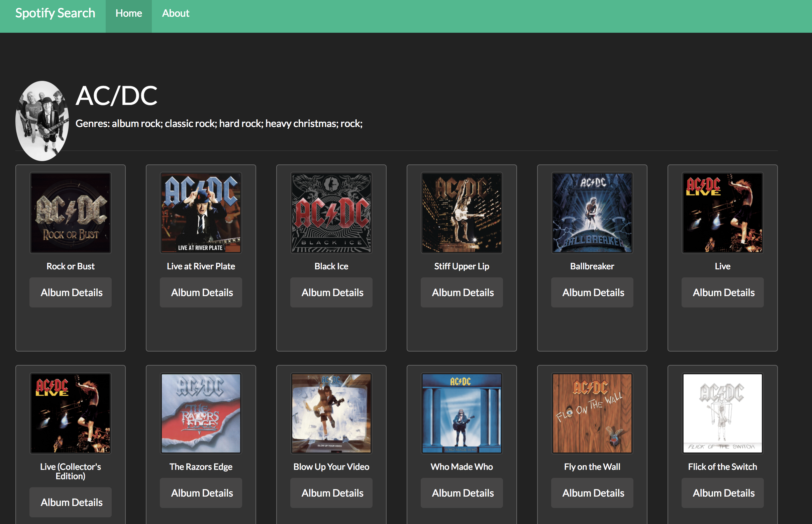Click the Ballbreaker album cover
The image size is (812, 524).
click(592, 213)
